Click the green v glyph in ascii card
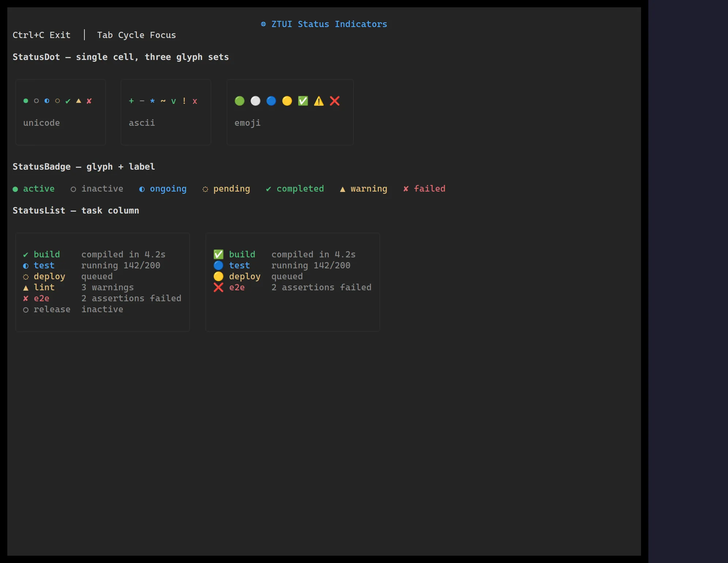Screen dimensions: 728x563 pos(174,101)
